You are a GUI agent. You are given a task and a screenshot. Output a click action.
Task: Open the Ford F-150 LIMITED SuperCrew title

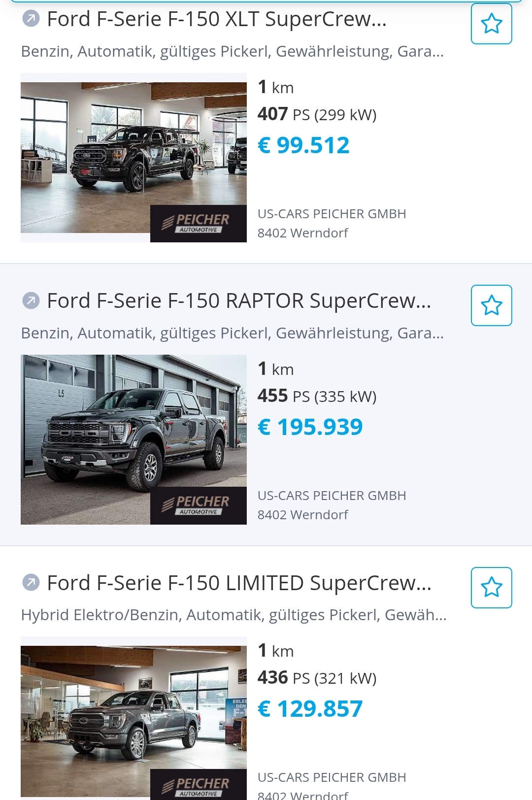tap(239, 583)
